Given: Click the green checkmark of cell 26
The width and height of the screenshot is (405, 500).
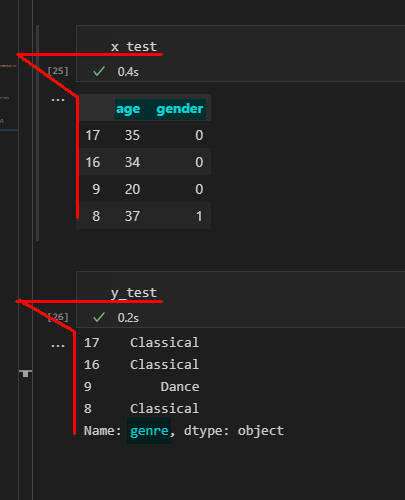Looking at the screenshot, I should (x=99, y=317).
